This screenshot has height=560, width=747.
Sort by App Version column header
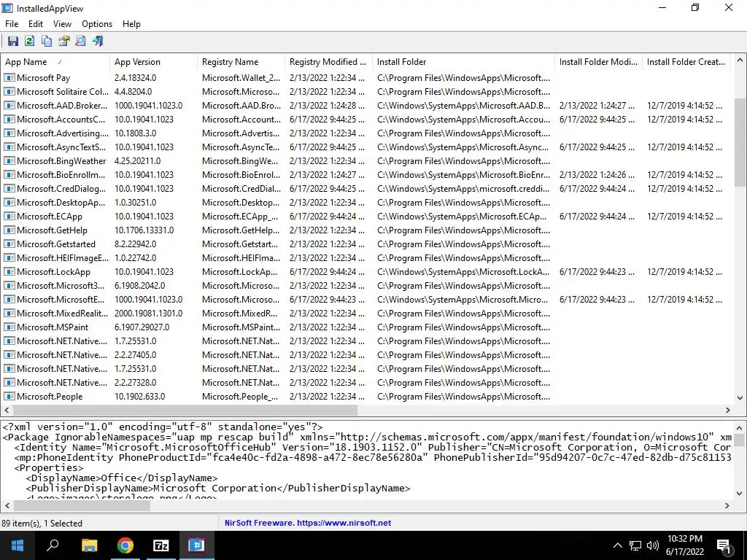pyautogui.click(x=153, y=62)
